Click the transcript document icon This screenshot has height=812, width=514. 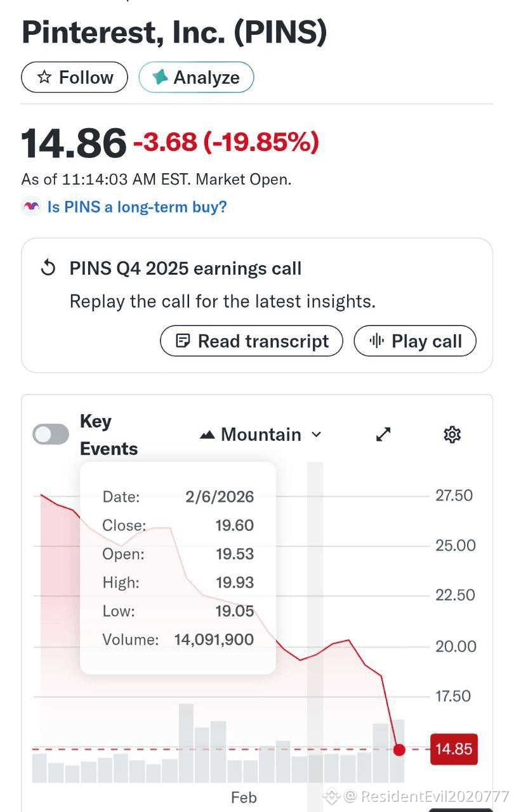183,341
